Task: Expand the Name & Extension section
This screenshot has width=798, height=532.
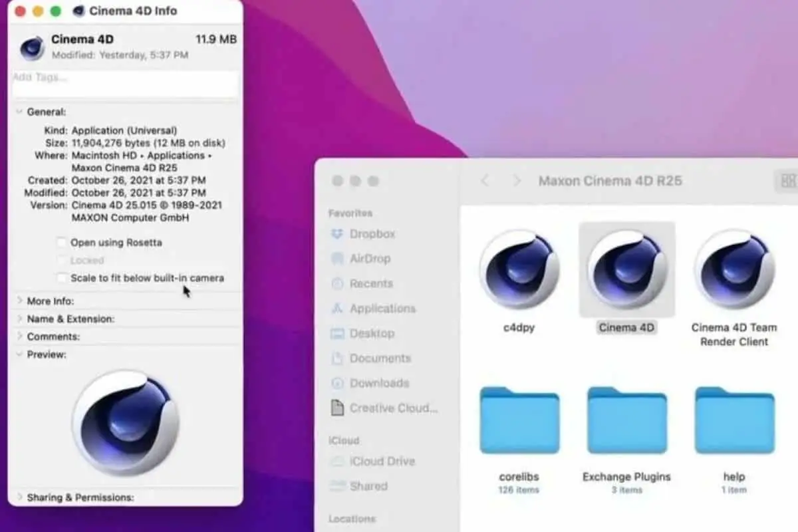Action: tap(19, 319)
